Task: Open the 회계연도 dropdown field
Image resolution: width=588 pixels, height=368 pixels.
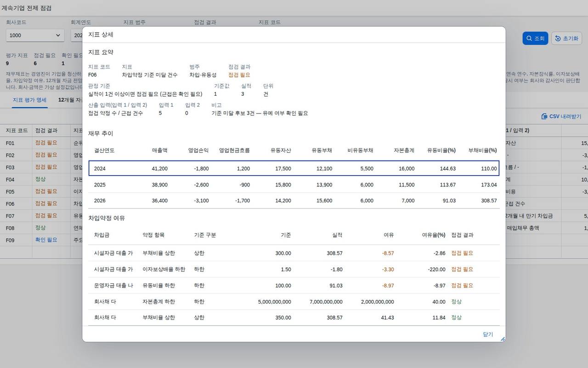Action: pos(76,35)
